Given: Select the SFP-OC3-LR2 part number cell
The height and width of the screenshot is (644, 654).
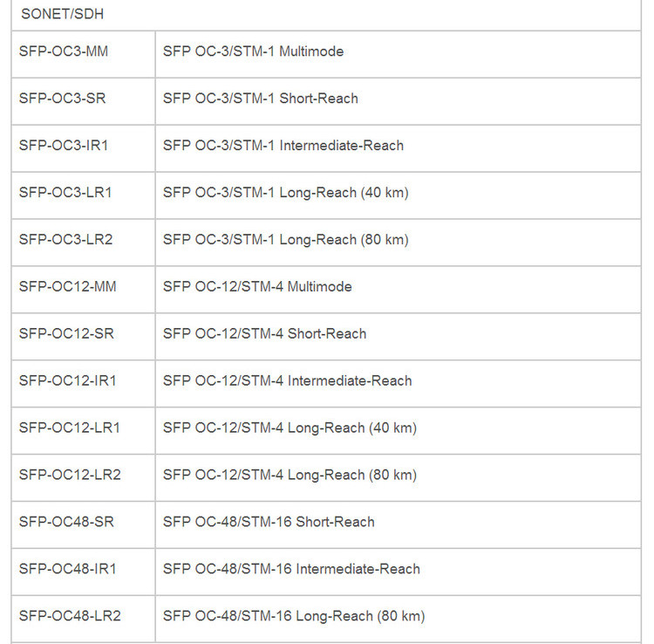Looking at the screenshot, I should click(65, 240).
